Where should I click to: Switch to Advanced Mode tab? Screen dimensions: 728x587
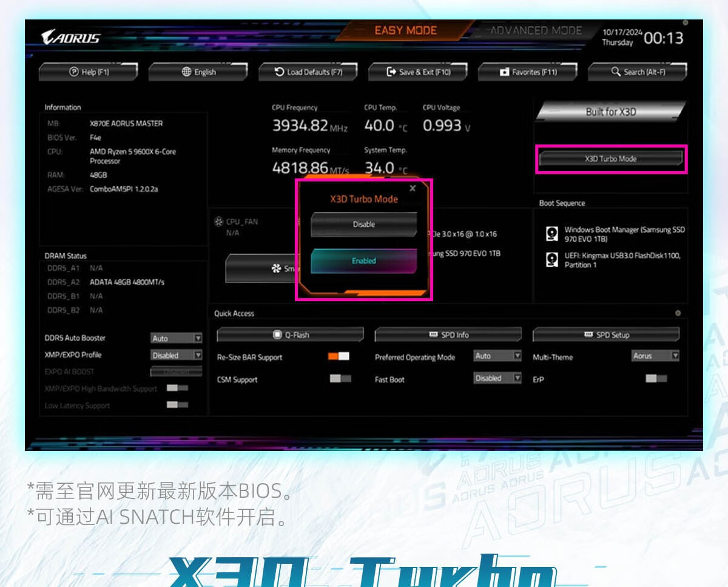coord(536,30)
